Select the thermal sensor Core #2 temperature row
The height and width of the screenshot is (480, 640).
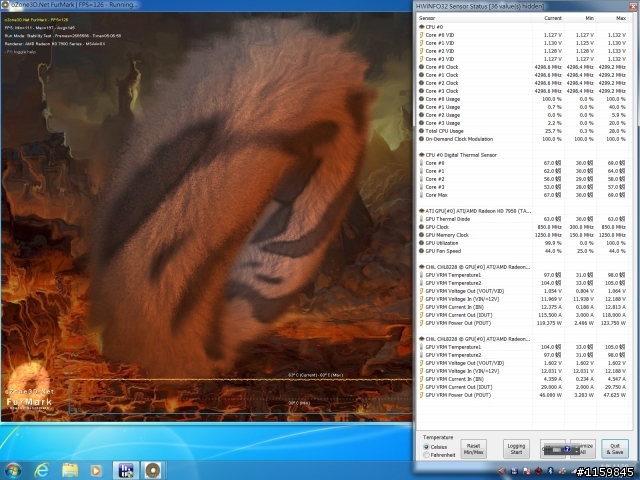522,179
